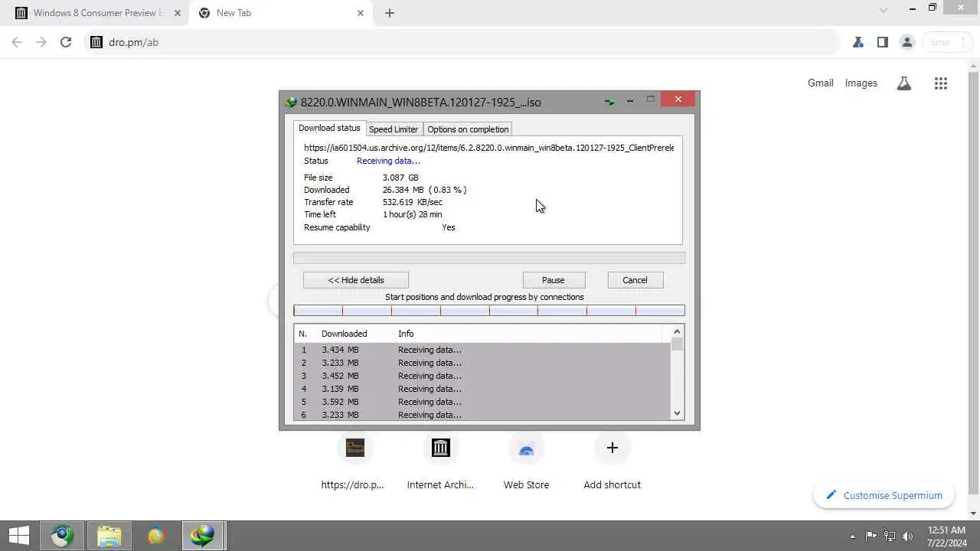The width and height of the screenshot is (980, 551).
Task: Click the Supermium taskbar icon
Action: [x=62, y=536]
